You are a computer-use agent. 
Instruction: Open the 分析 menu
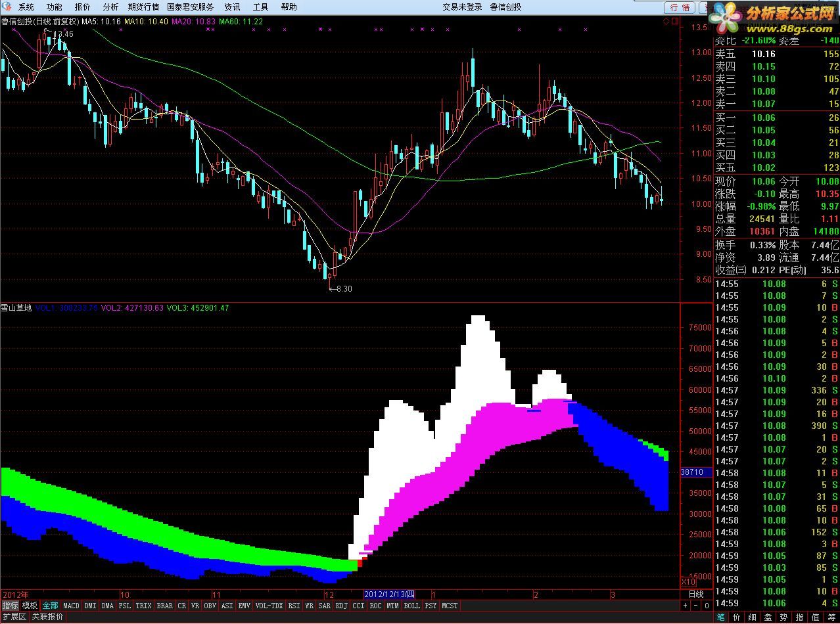coord(111,7)
